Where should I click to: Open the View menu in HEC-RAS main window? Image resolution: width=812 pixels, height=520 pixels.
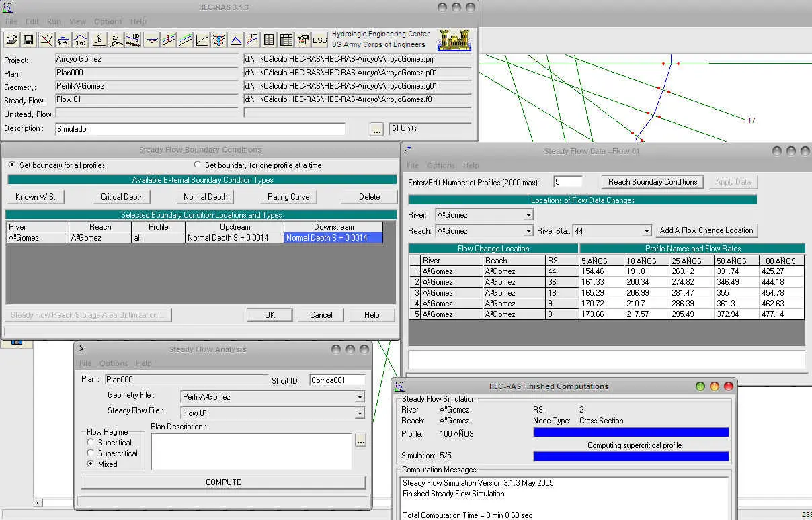tap(78, 21)
